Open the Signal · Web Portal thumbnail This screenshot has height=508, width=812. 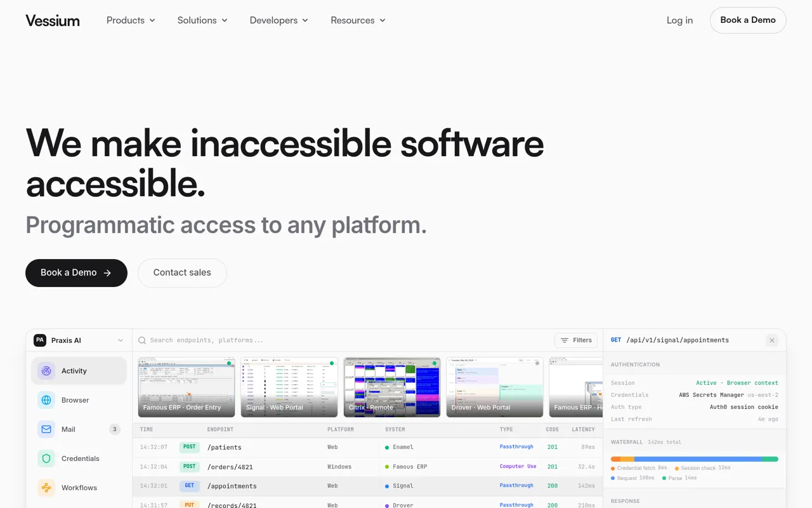click(x=289, y=387)
